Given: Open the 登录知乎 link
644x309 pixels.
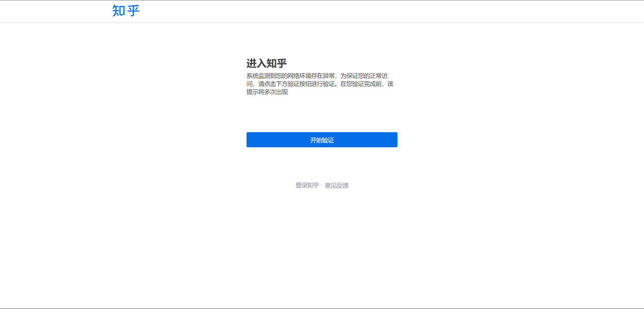Looking at the screenshot, I should tap(307, 185).
